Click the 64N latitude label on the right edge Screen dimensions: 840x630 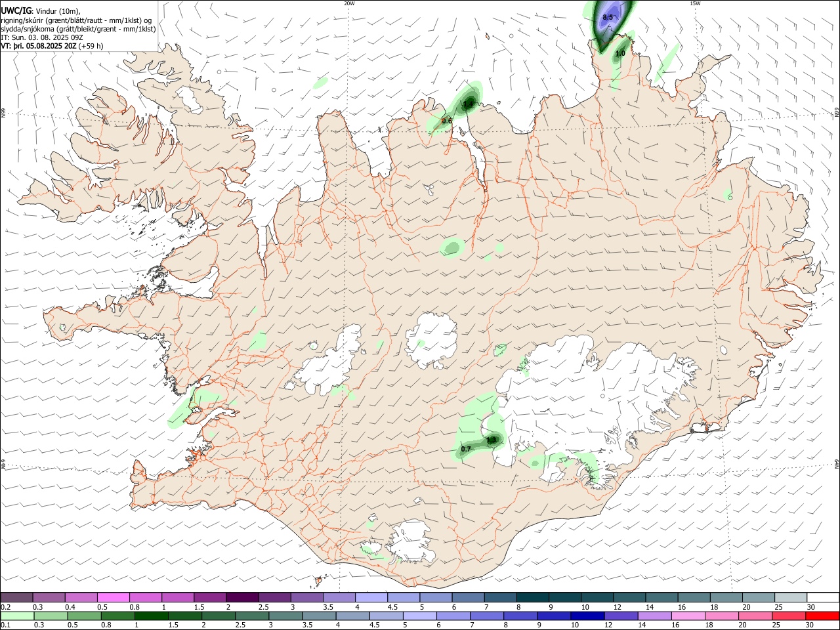click(x=837, y=463)
